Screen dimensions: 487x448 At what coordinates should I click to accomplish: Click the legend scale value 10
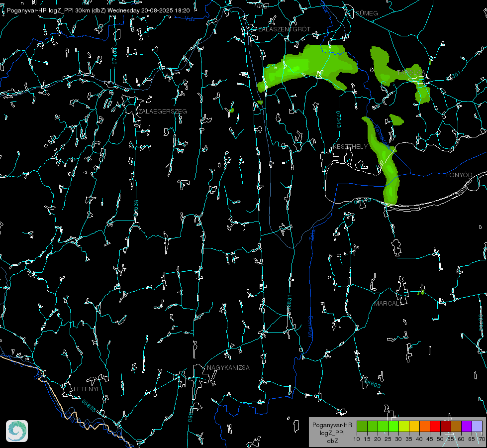click(x=357, y=440)
